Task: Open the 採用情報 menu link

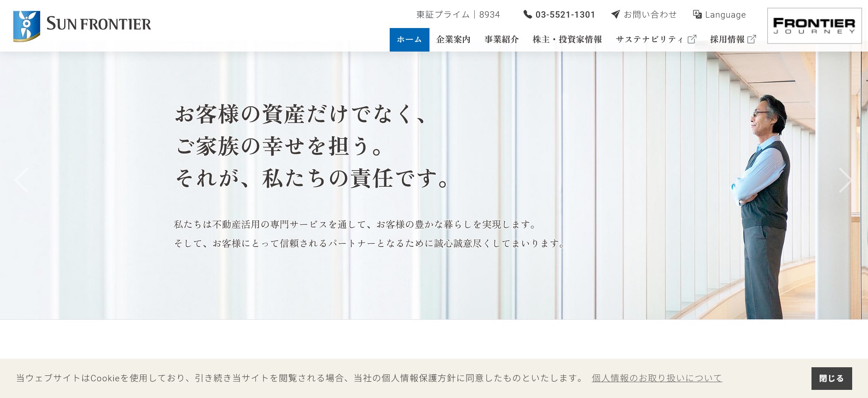Action: (727, 40)
